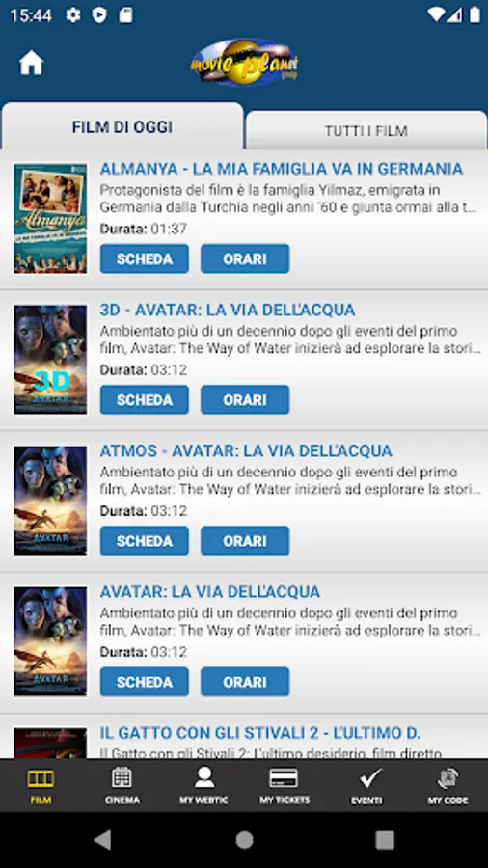Tap the 3D Avatar poster thumbnail
Image resolution: width=488 pixels, height=868 pixels.
coord(50,360)
